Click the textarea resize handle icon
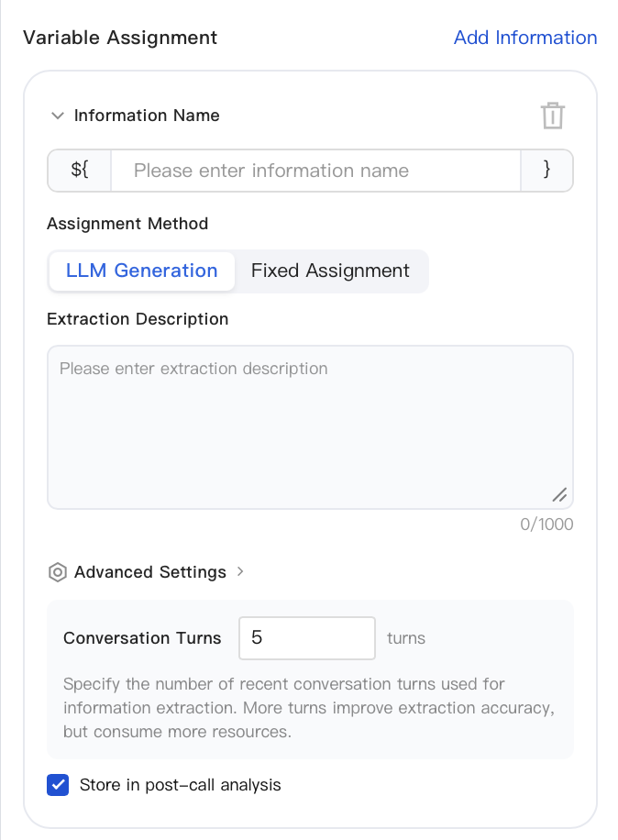Screen dimensions: 618x840 559,495
